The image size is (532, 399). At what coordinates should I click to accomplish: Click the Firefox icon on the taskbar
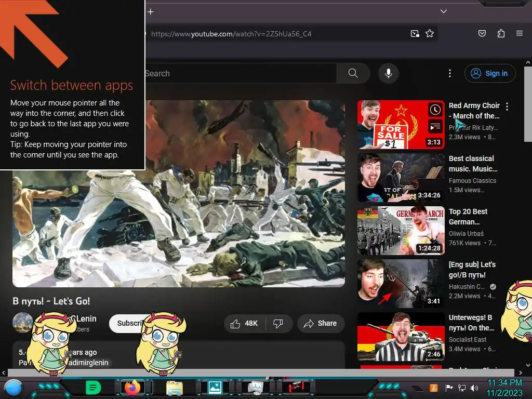tap(132, 387)
